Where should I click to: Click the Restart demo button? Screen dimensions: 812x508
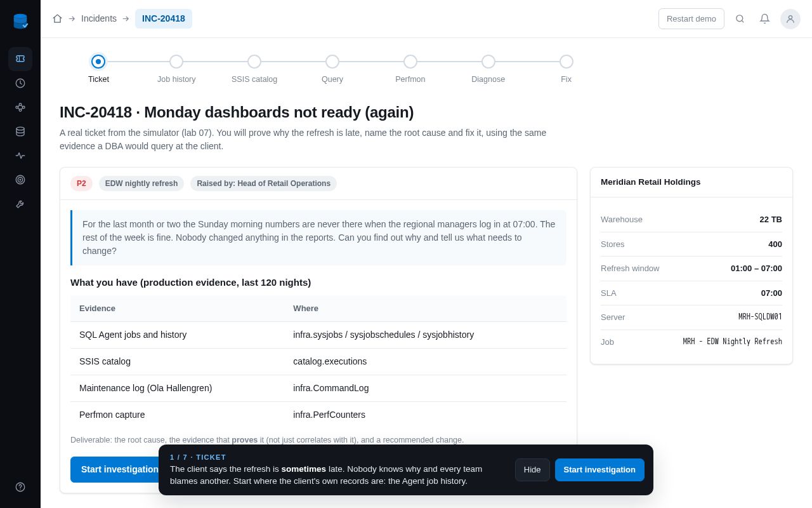click(x=691, y=18)
